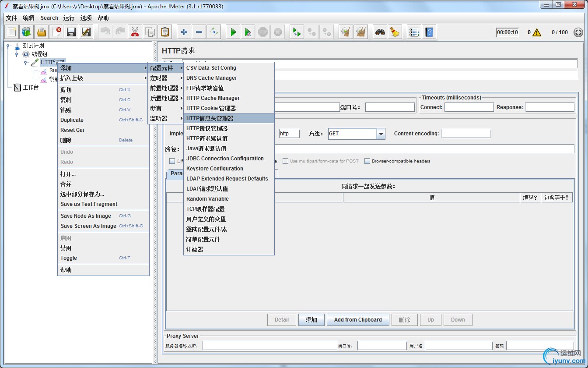This screenshot has height=368, width=588.
Task: Click the thread status indicator at far right
Action: coord(578,32)
